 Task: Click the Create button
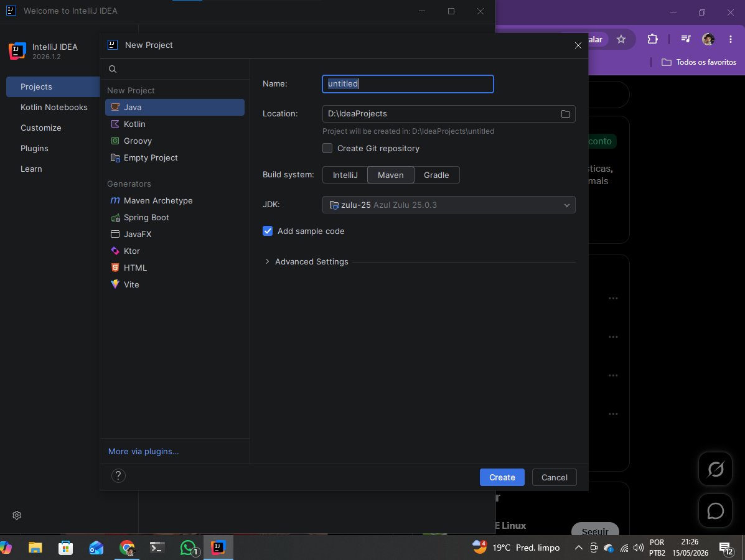click(502, 477)
